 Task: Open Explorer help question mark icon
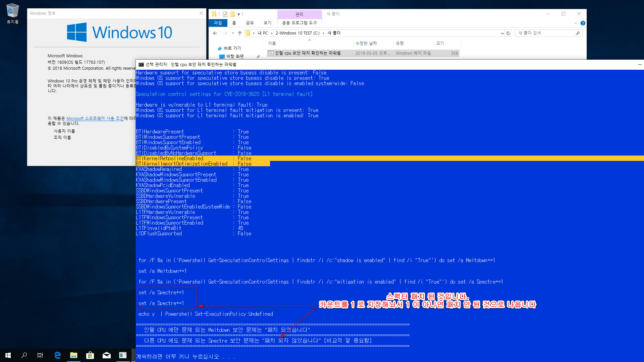click(x=583, y=23)
